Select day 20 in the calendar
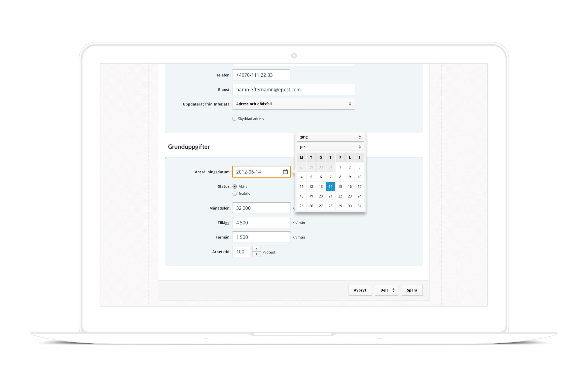 pos(321,196)
